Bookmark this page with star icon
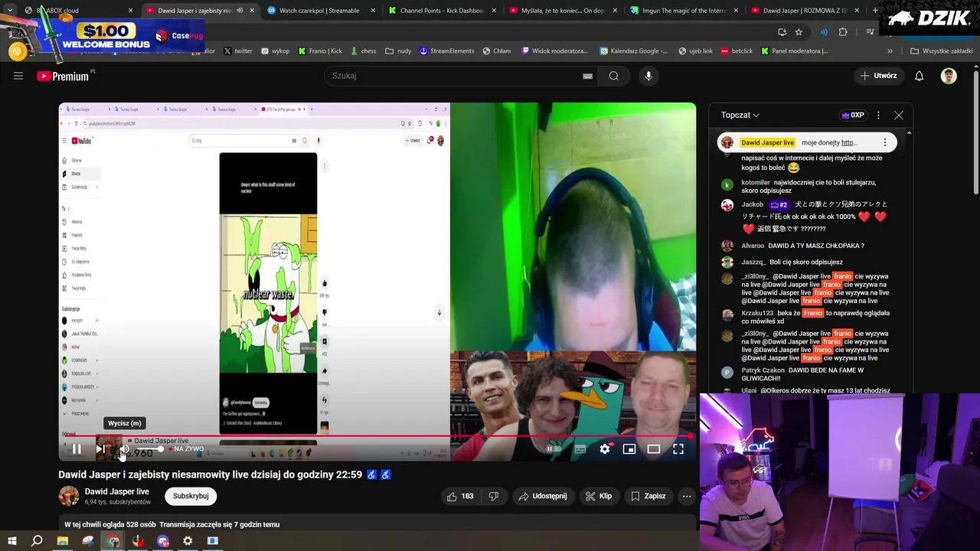Screen dimensions: 980x551 click(x=799, y=32)
